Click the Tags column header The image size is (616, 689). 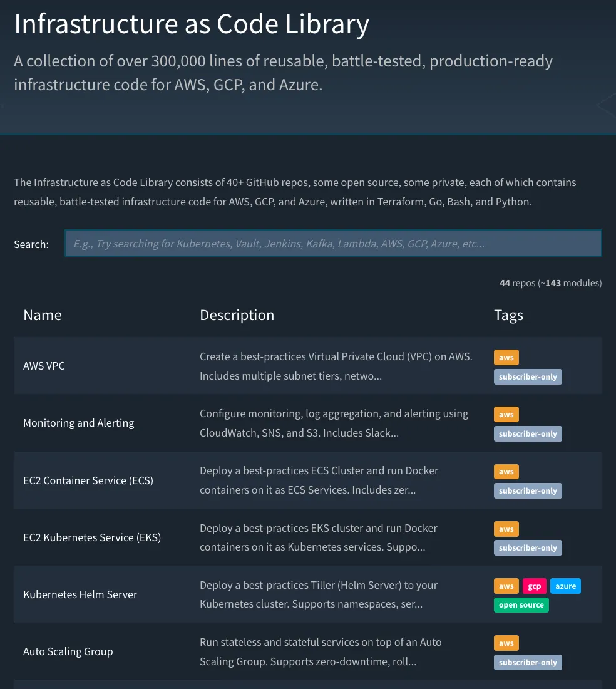(508, 315)
